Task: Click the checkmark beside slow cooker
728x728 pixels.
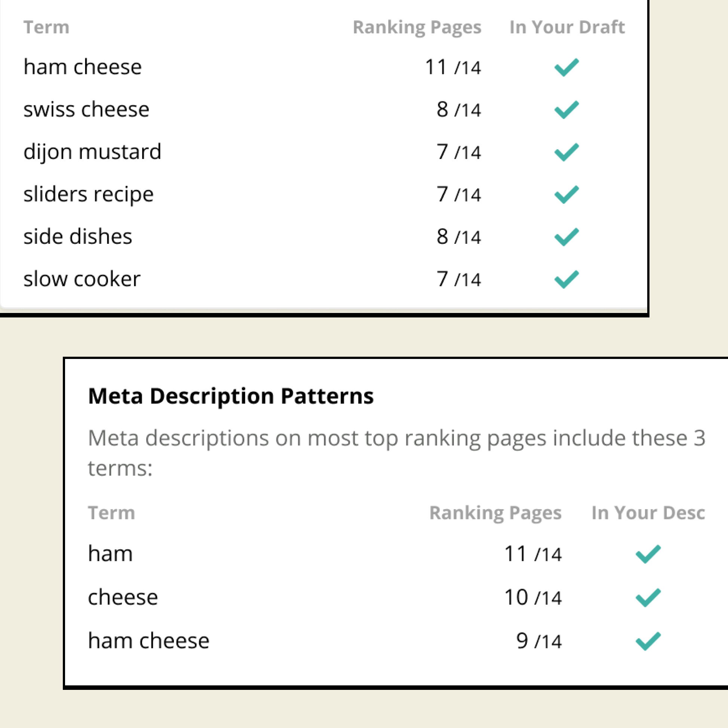Action: [x=566, y=279]
